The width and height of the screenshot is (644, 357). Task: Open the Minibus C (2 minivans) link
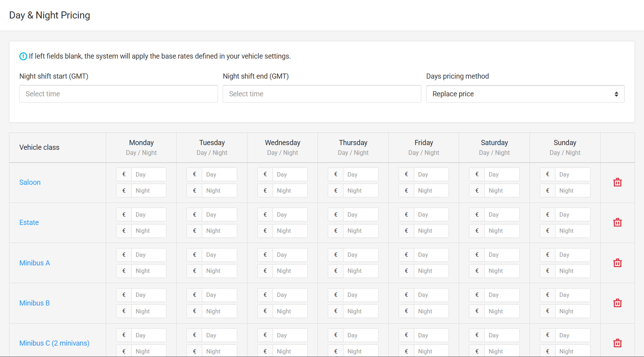[x=54, y=343]
